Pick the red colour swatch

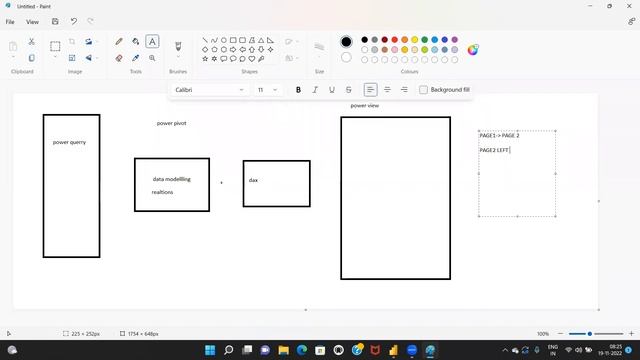click(395, 40)
